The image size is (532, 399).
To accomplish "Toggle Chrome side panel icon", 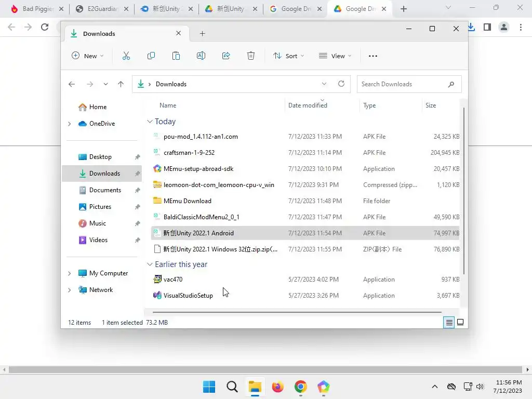I will point(487,27).
